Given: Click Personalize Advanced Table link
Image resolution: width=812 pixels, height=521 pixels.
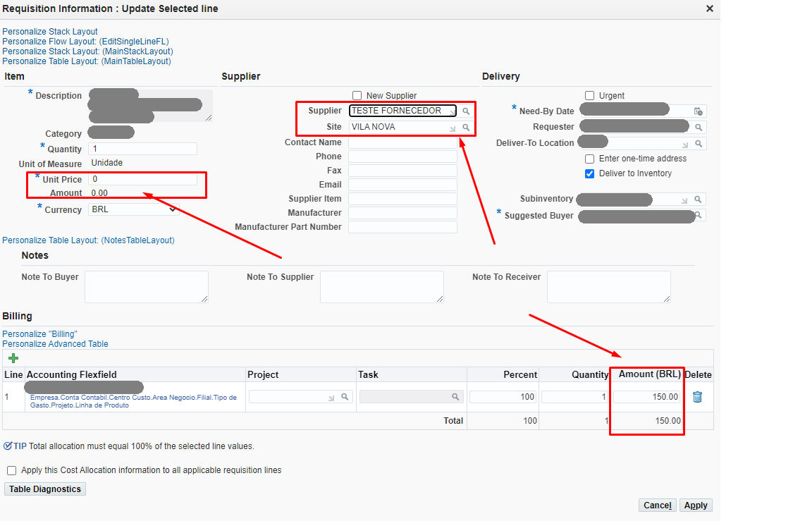Looking at the screenshot, I should point(55,344).
